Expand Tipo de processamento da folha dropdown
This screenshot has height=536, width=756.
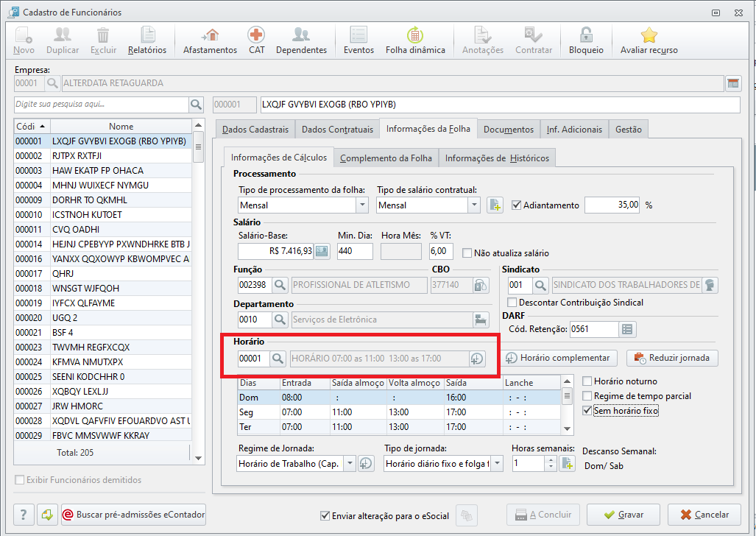[360, 205]
